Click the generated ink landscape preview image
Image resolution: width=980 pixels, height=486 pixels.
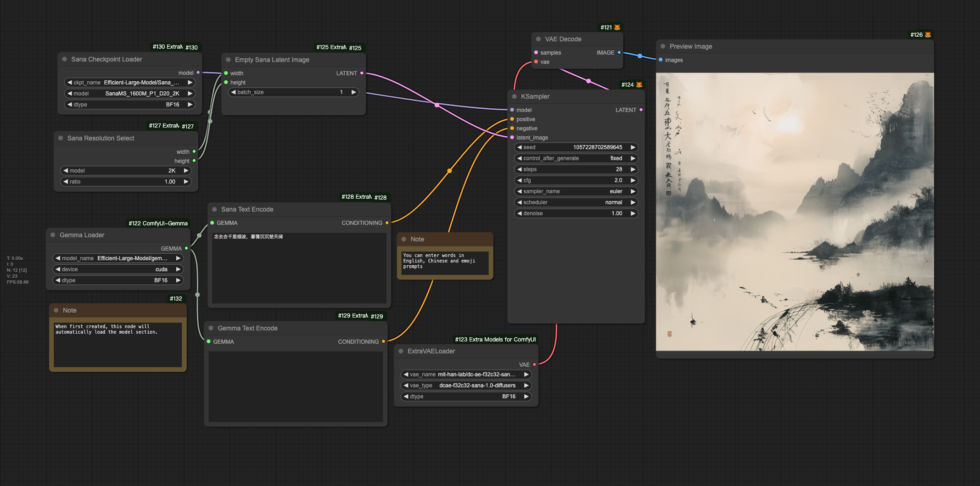click(x=795, y=212)
